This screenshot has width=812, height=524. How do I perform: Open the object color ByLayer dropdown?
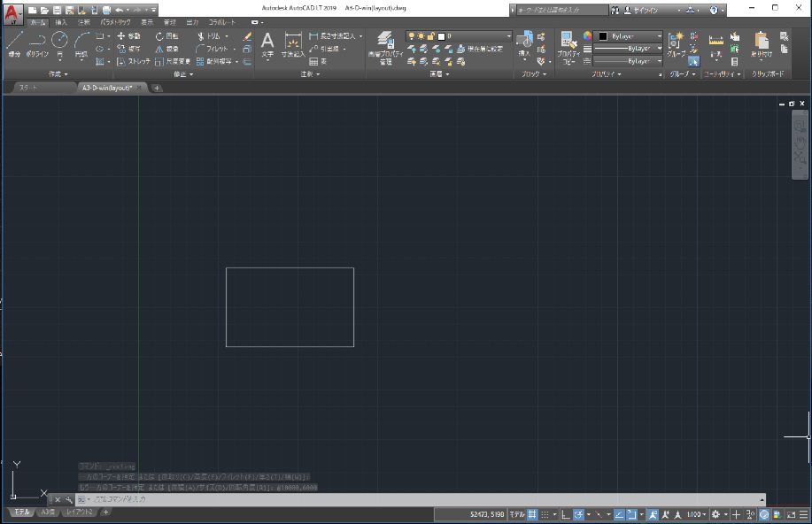[x=628, y=36]
